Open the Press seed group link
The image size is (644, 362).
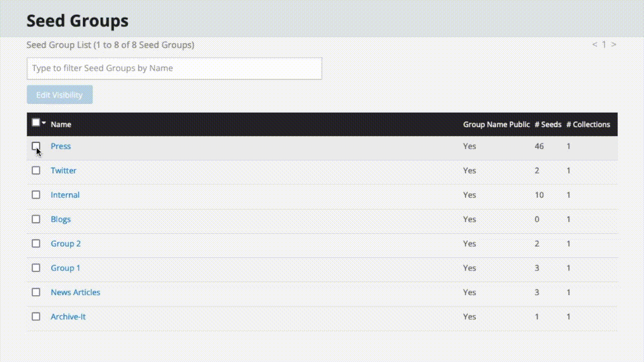coord(60,146)
